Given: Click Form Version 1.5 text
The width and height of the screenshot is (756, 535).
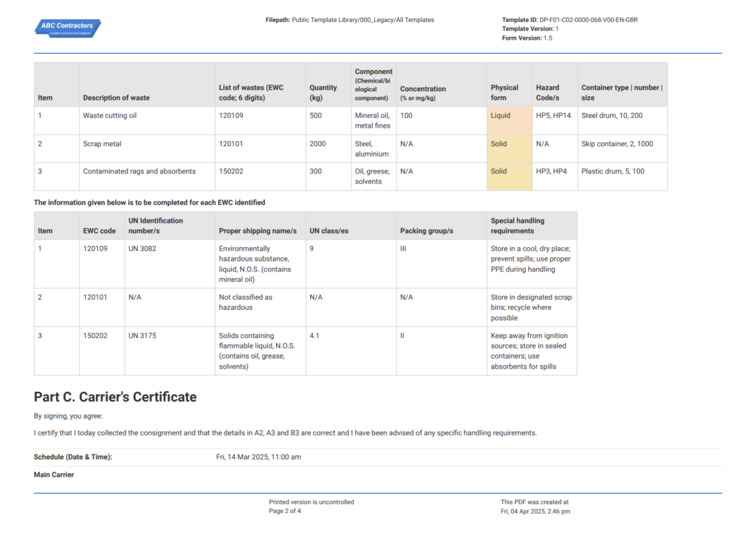Looking at the screenshot, I should (x=526, y=37).
